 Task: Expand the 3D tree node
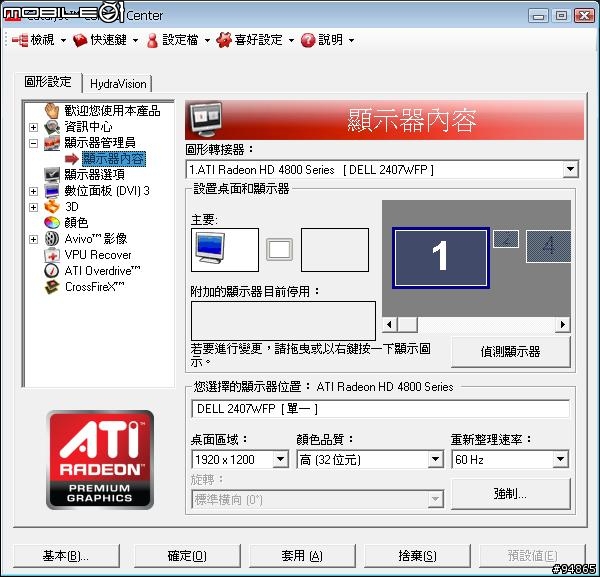coord(34,207)
